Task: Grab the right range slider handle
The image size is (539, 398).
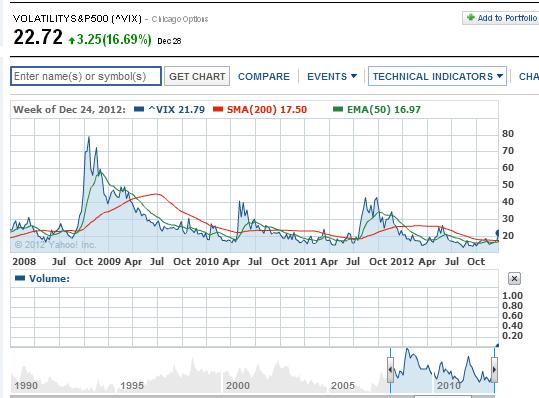Action: click(494, 370)
